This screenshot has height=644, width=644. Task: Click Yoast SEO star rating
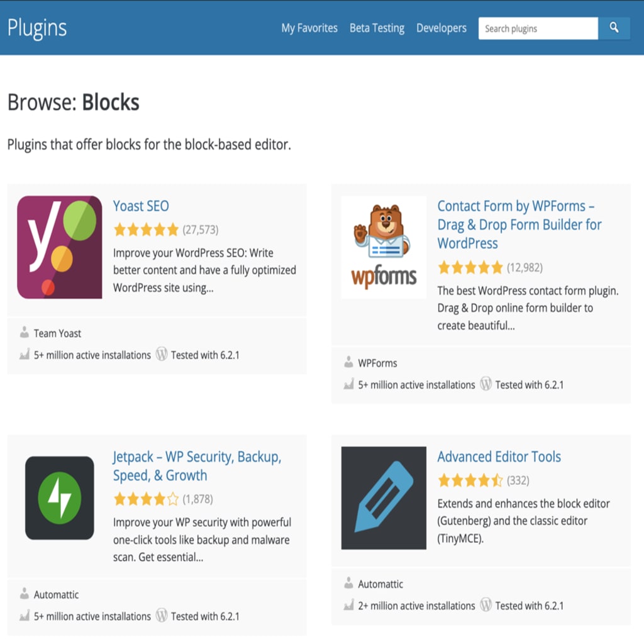146,230
